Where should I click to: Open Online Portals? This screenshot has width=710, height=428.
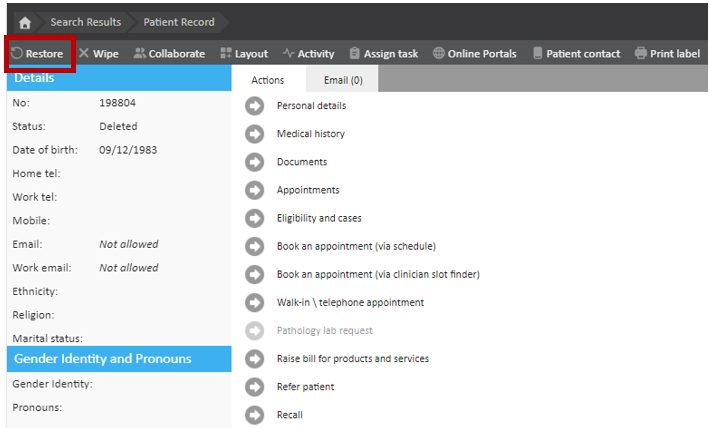pyautogui.click(x=476, y=54)
